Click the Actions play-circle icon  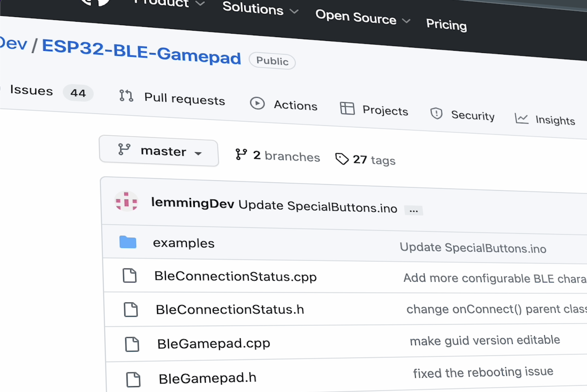257,103
